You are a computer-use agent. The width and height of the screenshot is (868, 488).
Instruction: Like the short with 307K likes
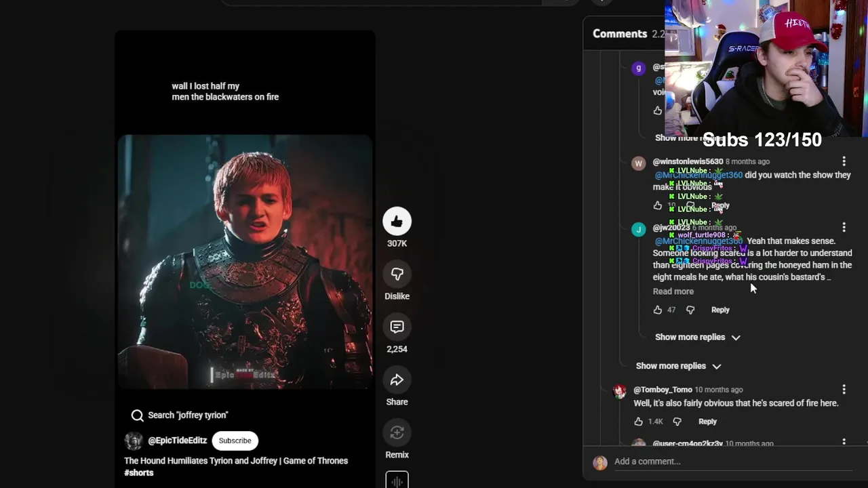point(397,222)
